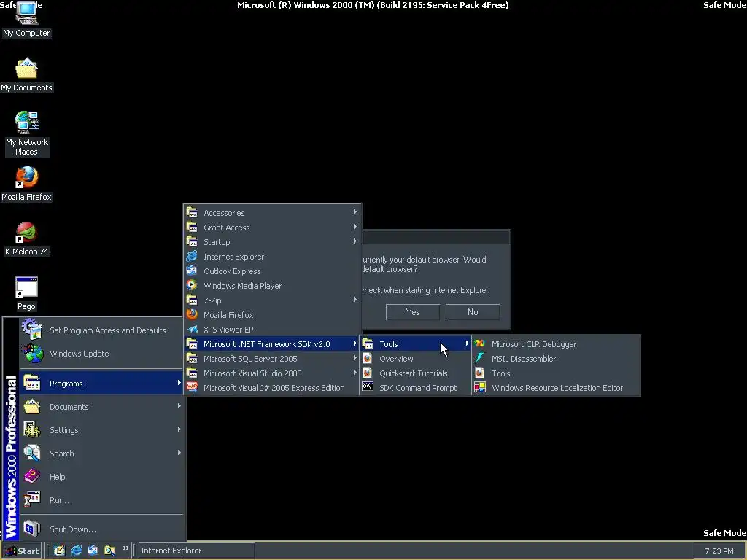Expand the Programs entry in Start menu
The height and width of the screenshot is (560, 747).
(x=101, y=384)
